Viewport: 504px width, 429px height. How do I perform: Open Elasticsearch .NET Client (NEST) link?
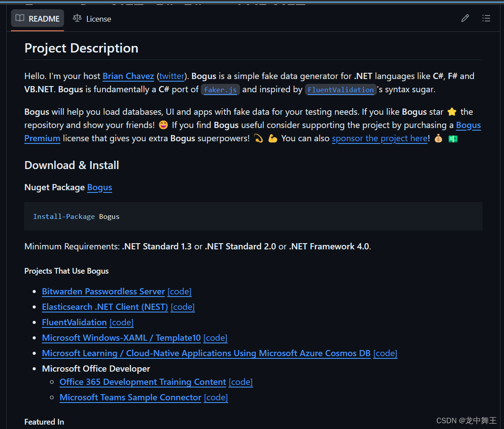[x=105, y=307]
